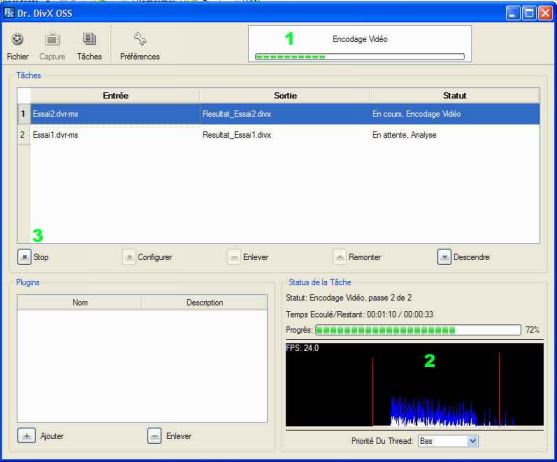
Task: Select the Capture toolbar icon
Action: [52, 39]
